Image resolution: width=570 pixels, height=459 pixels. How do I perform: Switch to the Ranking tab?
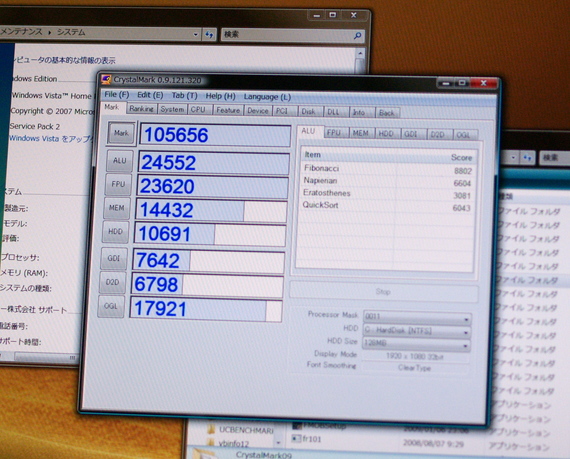point(141,109)
